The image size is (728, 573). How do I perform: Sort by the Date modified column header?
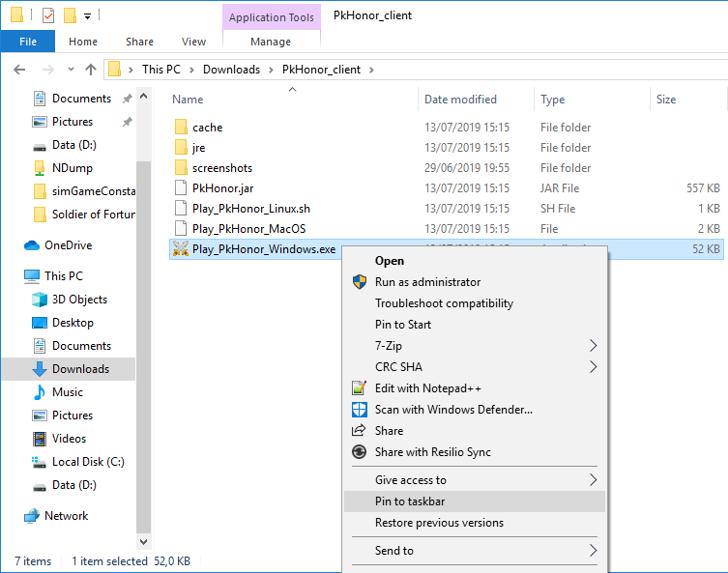tap(460, 100)
